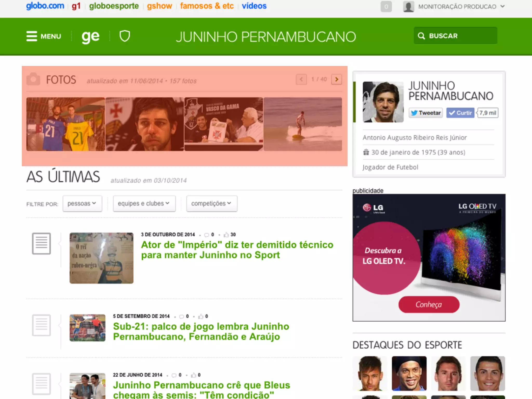The width and height of the screenshot is (532, 399).
Task: Go to the vídeos navigation link
Action: pos(254,6)
